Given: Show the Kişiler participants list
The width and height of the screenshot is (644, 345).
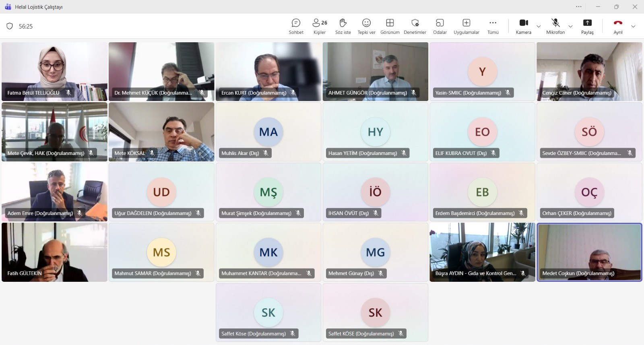Looking at the screenshot, I should (x=320, y=26).
